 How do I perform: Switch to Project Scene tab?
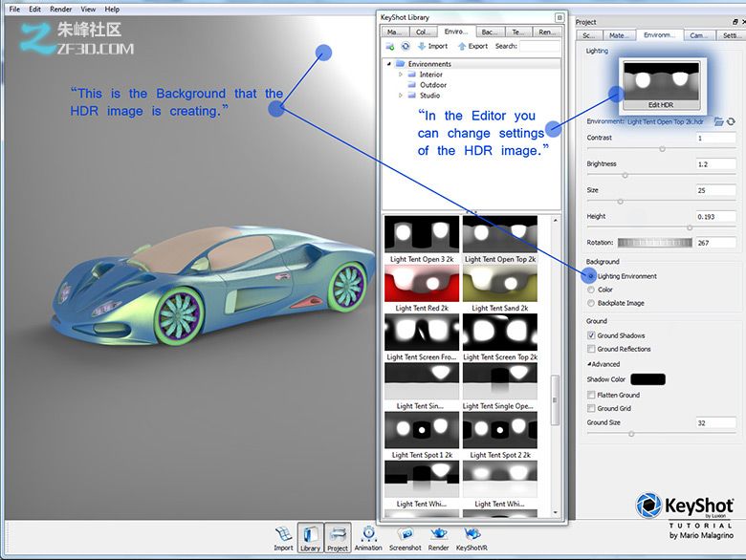click(589, 35)
